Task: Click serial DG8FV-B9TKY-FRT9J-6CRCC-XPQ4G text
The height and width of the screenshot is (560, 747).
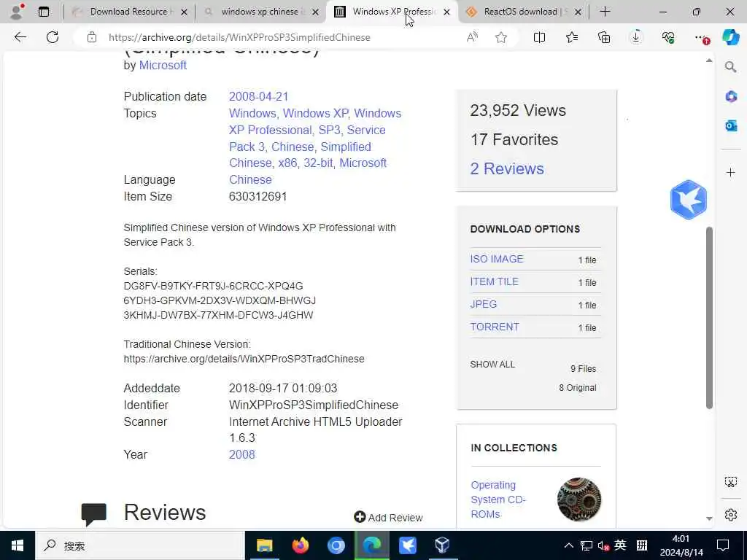Action: coord(214,286)
